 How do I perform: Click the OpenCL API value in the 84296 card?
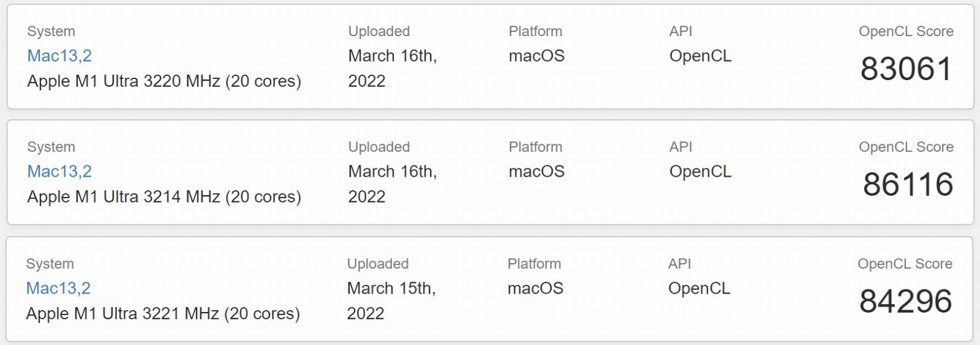click(x=699, y=288)
